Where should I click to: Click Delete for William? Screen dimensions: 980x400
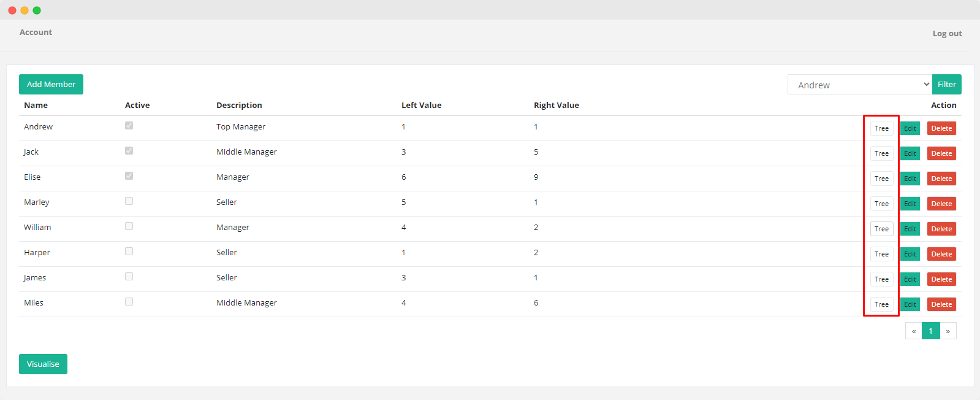pos(941,229)
